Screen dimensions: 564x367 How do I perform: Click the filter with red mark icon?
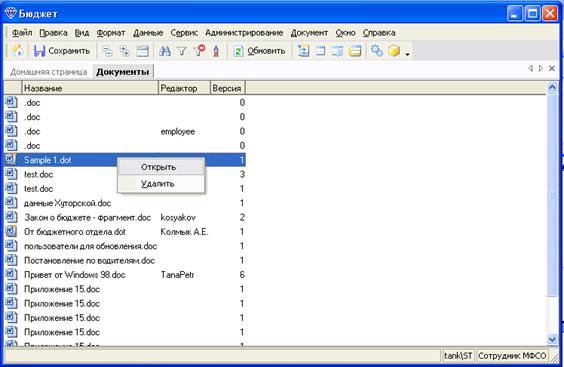click(x=199, y=51)
